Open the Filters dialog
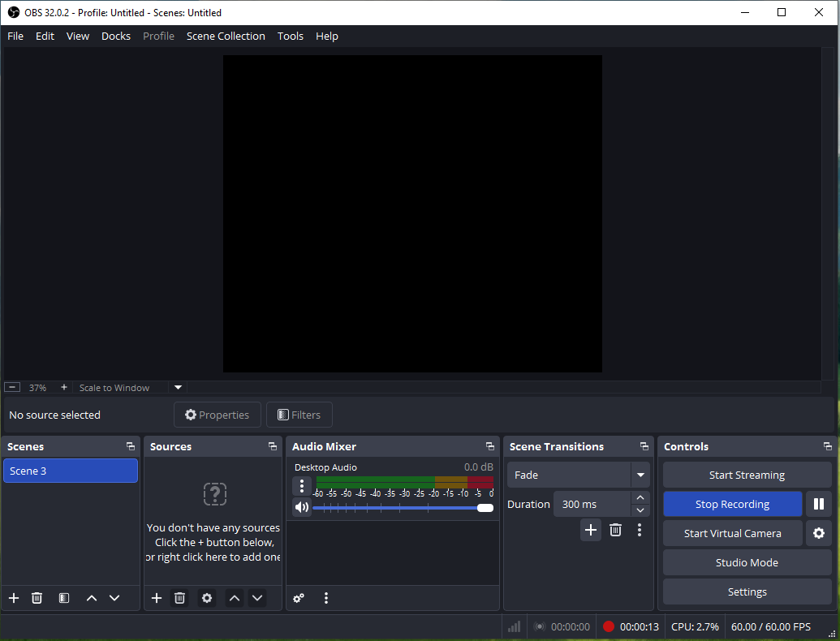Viewport: 840px width, 641px height. coord(299,415)
